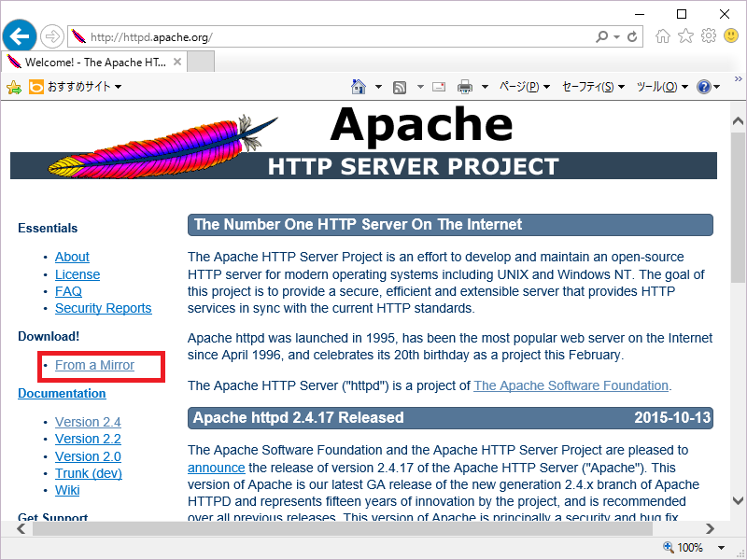Viewport: 747px width, 560px height.
Task: Click the search magnifier in the address bar
Action: tap(601, 36)
